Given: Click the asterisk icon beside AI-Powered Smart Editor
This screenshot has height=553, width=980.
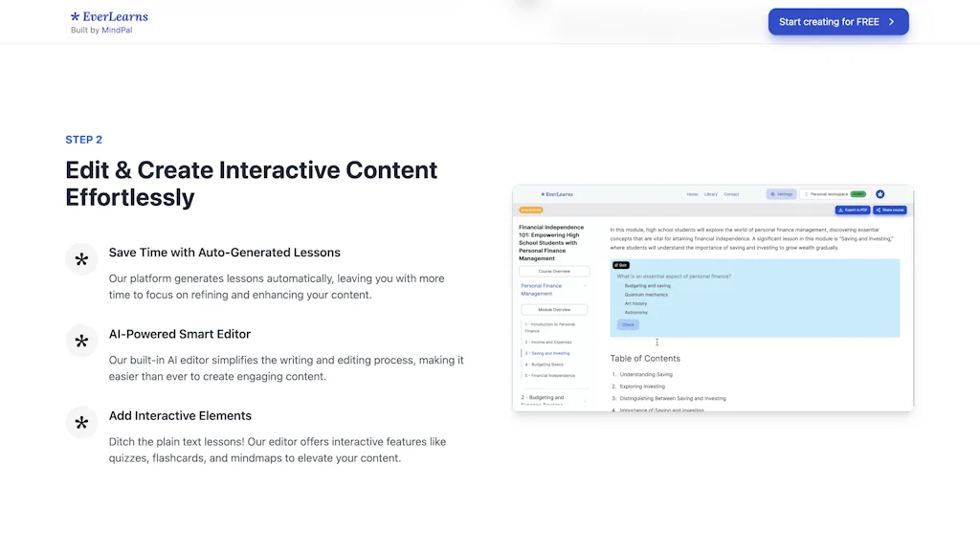Looking at the screenshot, I should point(81,341).
